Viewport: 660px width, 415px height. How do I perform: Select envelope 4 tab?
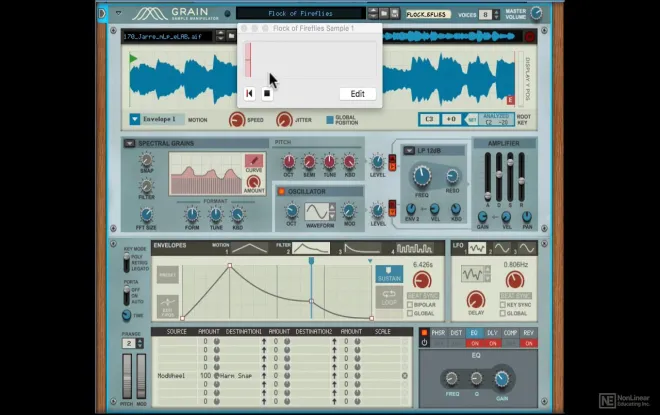(415, 248)
